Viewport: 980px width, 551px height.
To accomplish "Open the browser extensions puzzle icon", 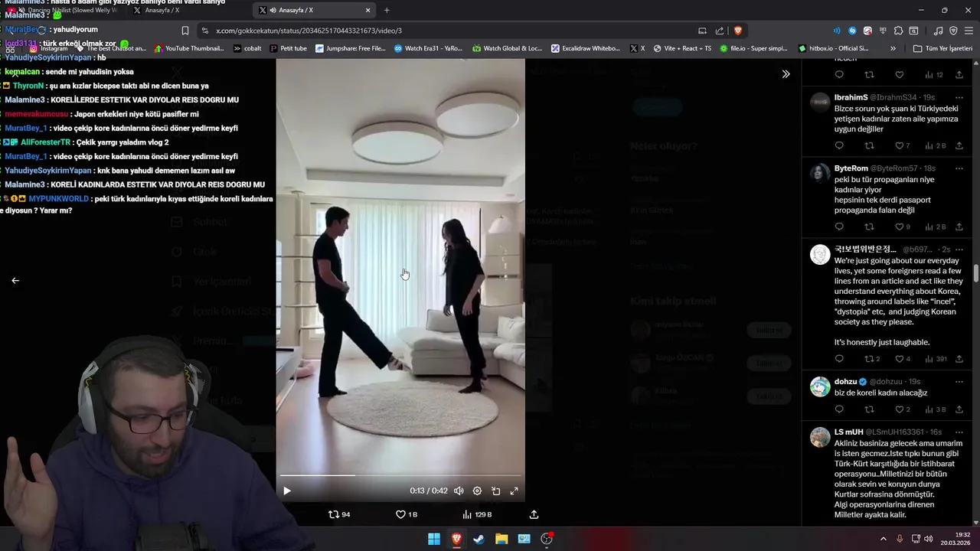I will click(x=898, y=31).
